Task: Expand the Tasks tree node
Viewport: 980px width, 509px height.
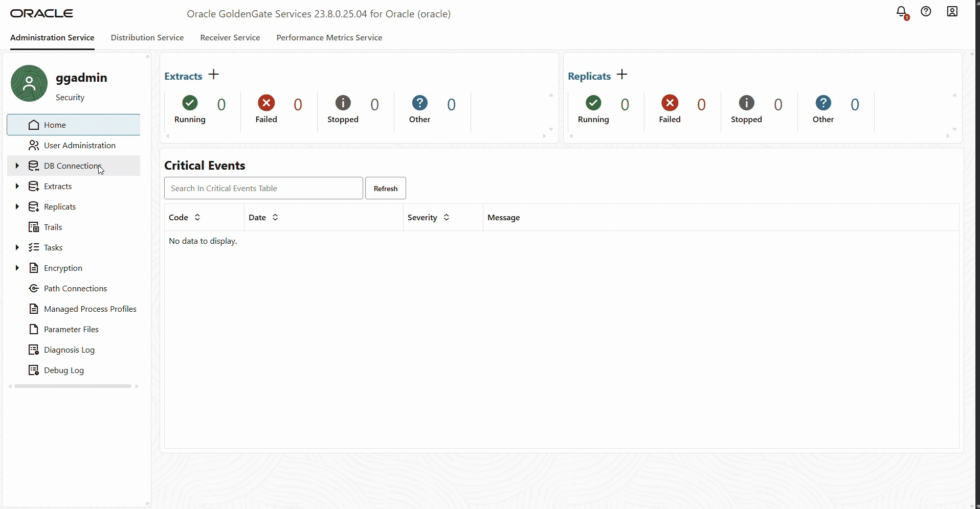Action: click(x=17, y=247)
